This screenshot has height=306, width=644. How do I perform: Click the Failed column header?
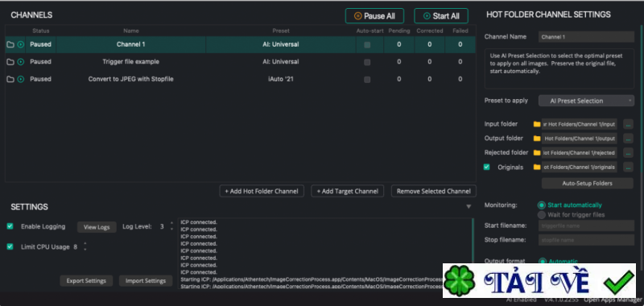click(460, 31)
